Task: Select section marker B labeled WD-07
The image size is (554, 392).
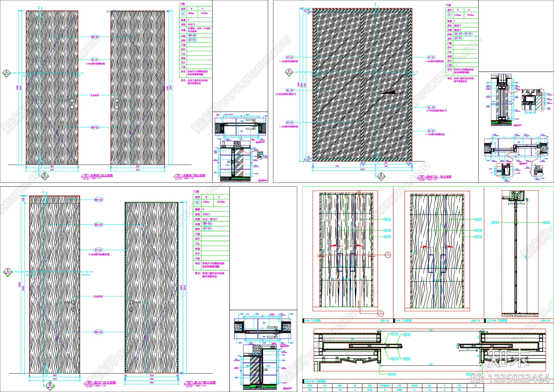Action: click(50, 385)
